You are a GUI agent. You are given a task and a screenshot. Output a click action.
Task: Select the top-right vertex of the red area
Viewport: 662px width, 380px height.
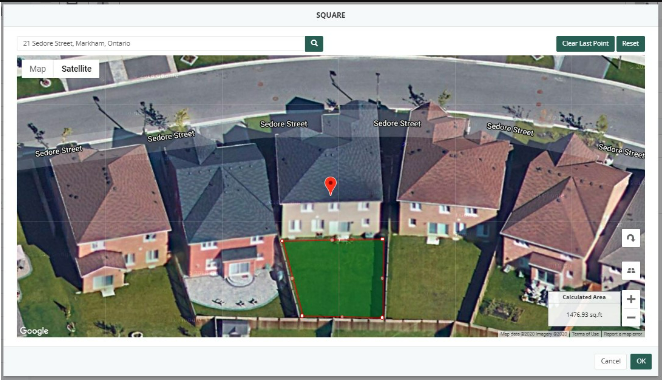point(383,239)
